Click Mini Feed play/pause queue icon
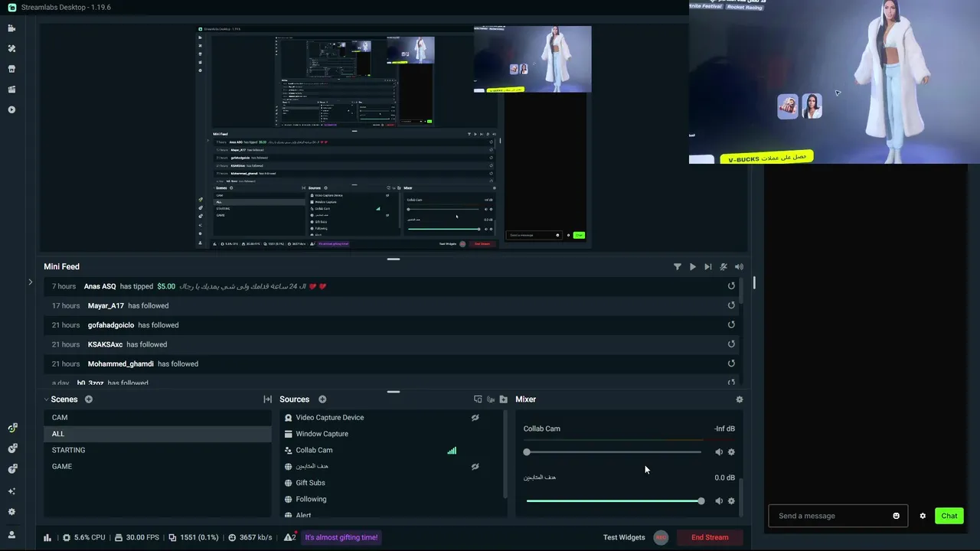 pos(692,267)
